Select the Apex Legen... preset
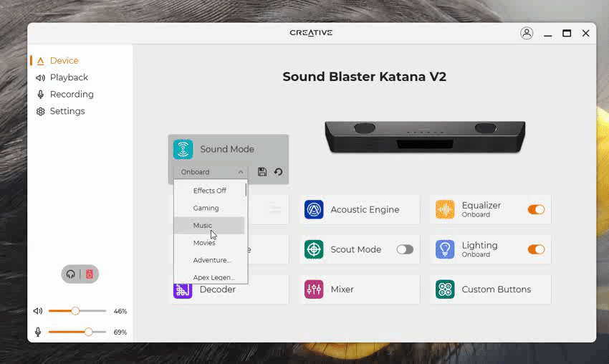Image resolution: width=609 pixels, height=364 pixels. [x=209, y=277]
